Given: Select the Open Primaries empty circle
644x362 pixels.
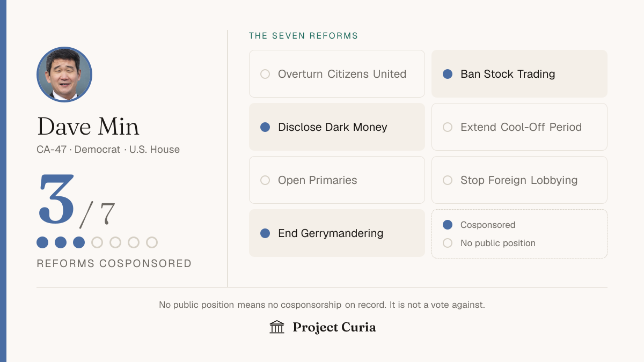Looking at the screenshot, I should 265,180.
